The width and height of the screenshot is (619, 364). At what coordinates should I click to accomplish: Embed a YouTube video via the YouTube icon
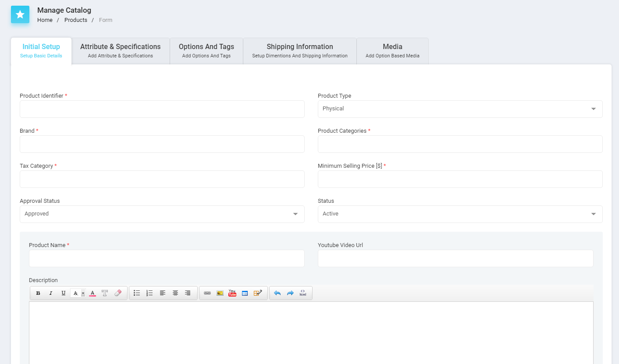tap(232, 293)
